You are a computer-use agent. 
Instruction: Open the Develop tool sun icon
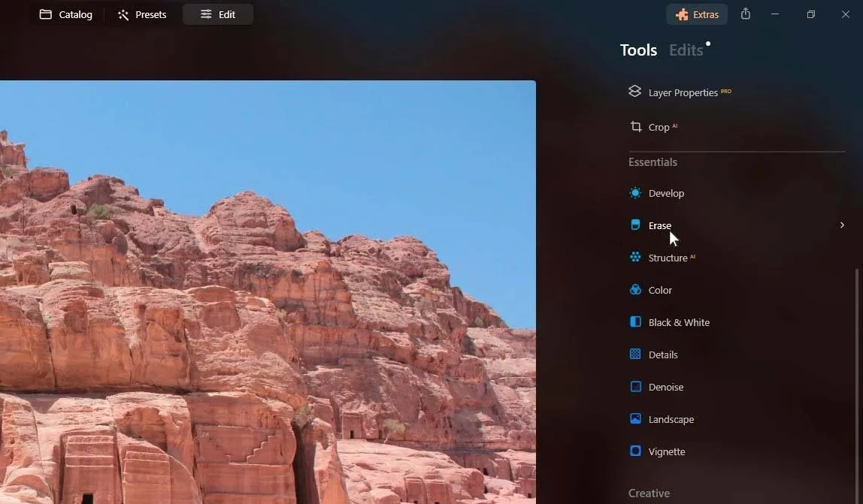point(635,193)
